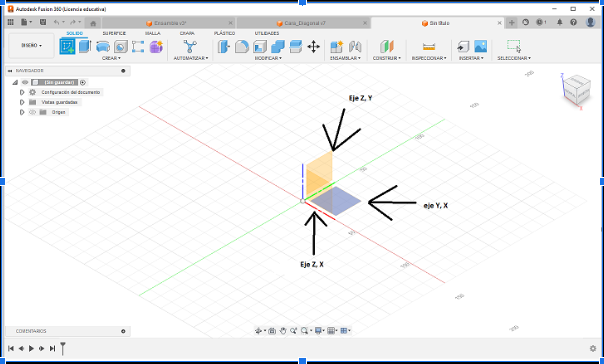Open the MODIFICAR dropdown menu

[268, 58]
